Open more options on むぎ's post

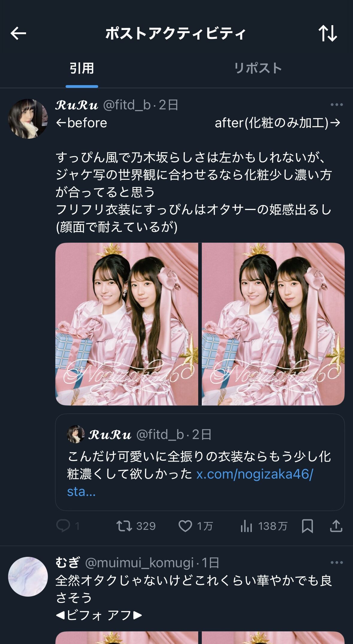click(337, 562)
